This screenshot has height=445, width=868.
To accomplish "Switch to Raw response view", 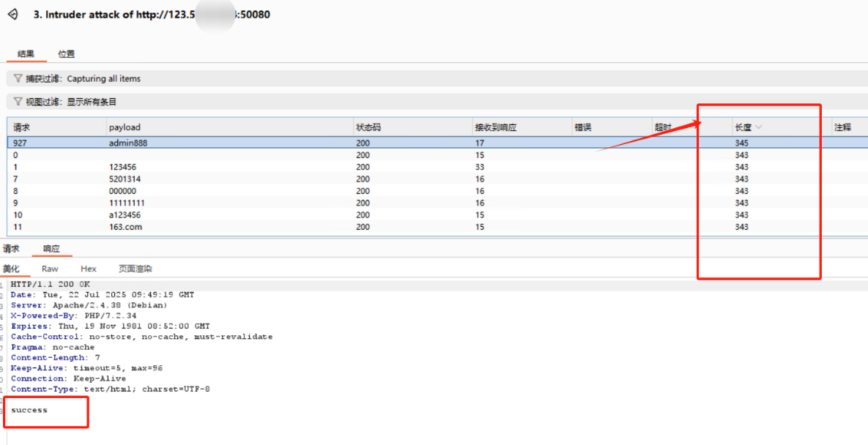I will click(50, 269).
